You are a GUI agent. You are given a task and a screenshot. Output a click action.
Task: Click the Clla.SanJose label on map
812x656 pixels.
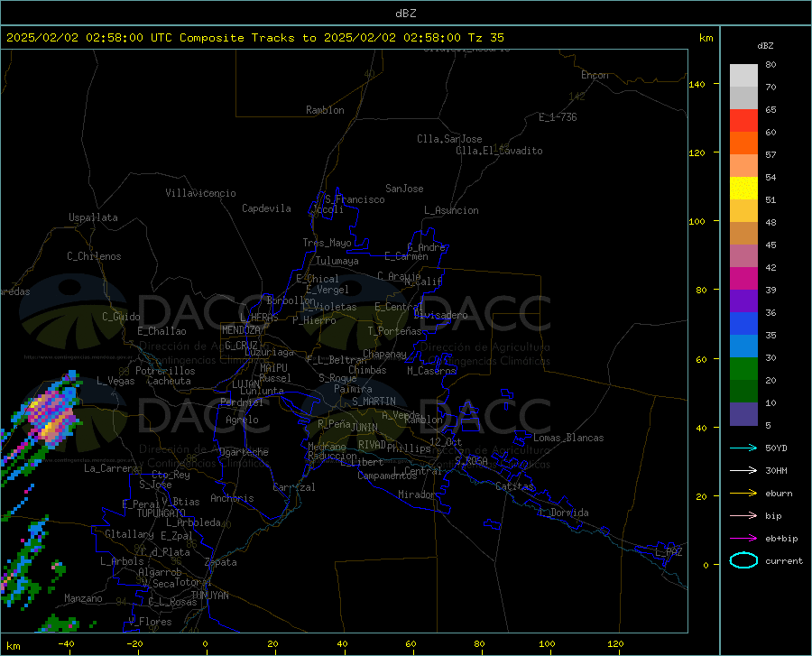[x=449, y=139]
